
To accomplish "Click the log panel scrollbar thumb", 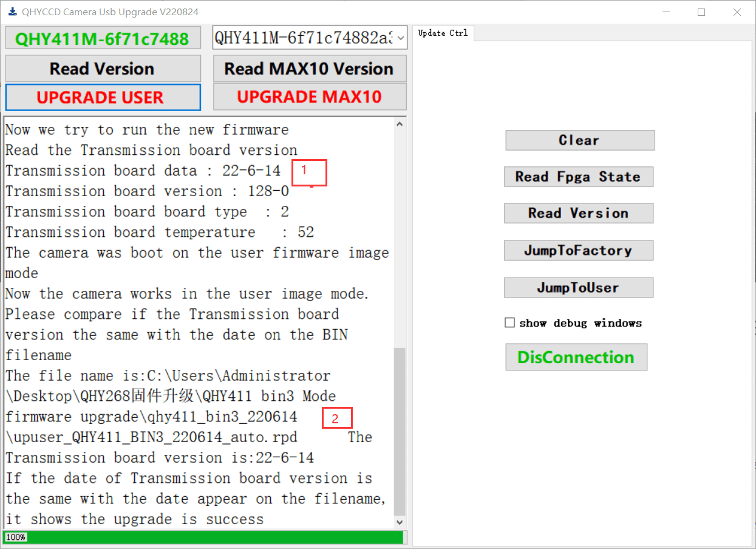I will tap(400, 431).
